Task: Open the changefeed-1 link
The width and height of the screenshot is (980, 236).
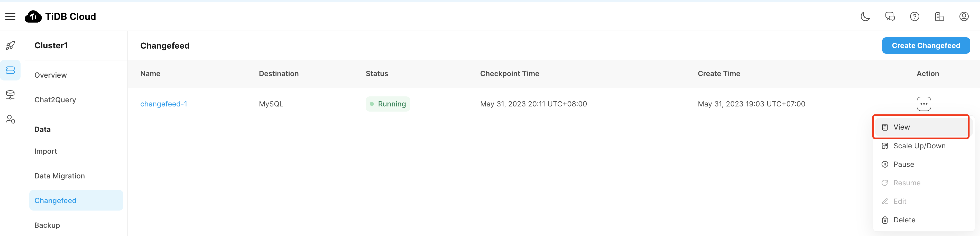Action: pyautogui.click(x=164, y=104)
